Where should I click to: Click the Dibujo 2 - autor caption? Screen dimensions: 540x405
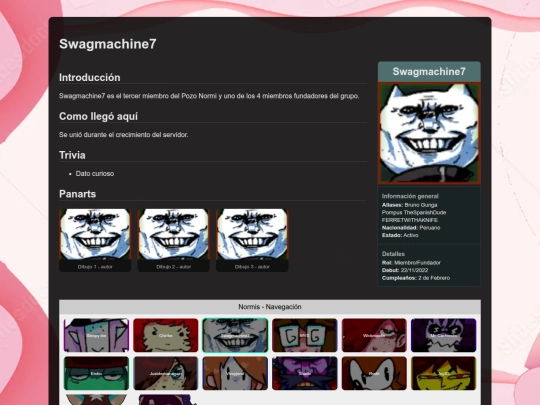click(x=174, y=267)
